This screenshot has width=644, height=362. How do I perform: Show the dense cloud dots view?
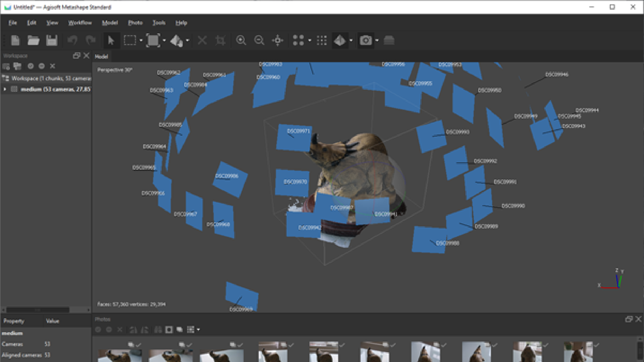322,41
